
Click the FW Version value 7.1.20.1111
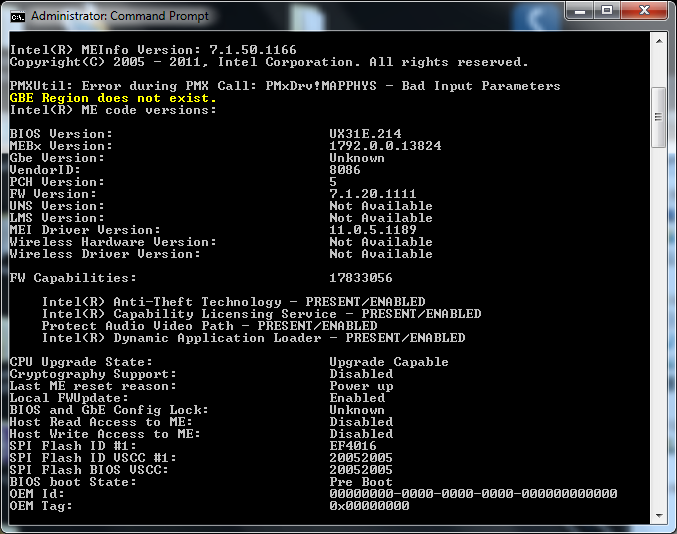(x=373, y=194)
